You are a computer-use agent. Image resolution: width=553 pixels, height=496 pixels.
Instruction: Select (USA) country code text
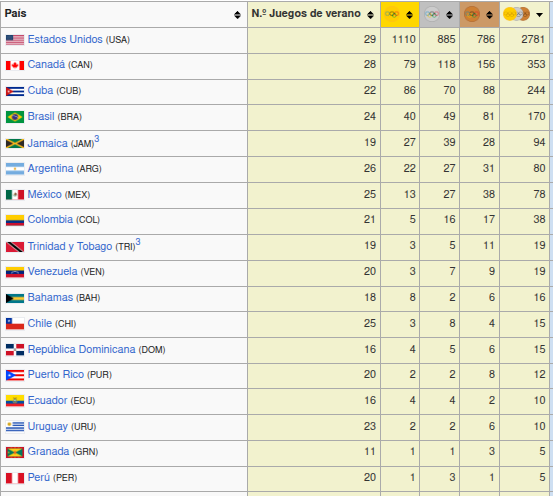(118, 40)
